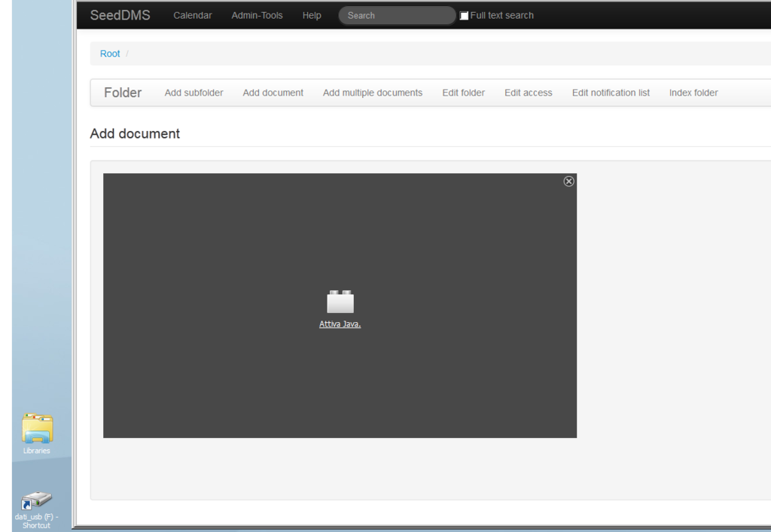The width and height of the screenshot is (771, 532).
Task: Click the Attiva Java link
Action: tap(340, 324)
